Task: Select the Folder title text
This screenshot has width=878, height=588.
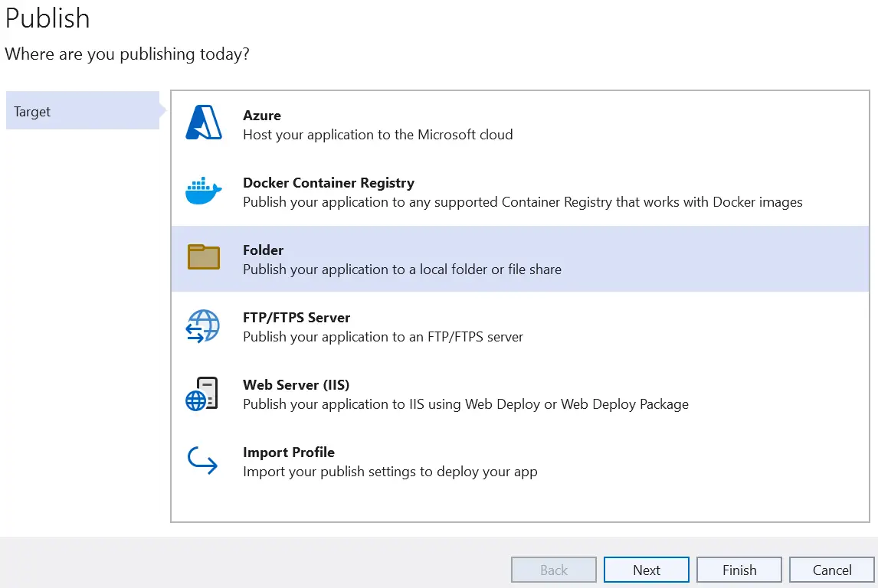Action: point(264,250)
